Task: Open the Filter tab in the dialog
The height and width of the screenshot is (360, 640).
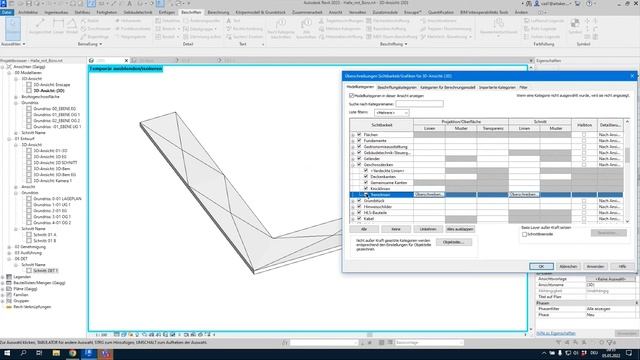Action: (x=523, y=87)
